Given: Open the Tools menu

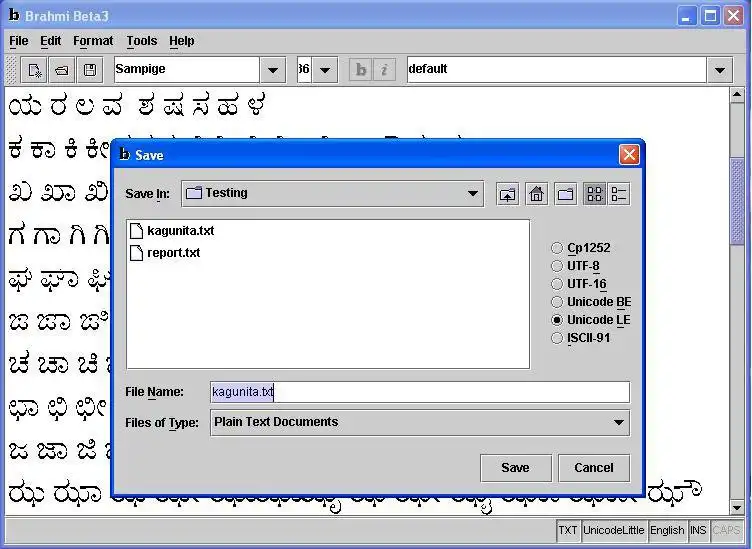Looking at the screenshot, I should [141, 41].
